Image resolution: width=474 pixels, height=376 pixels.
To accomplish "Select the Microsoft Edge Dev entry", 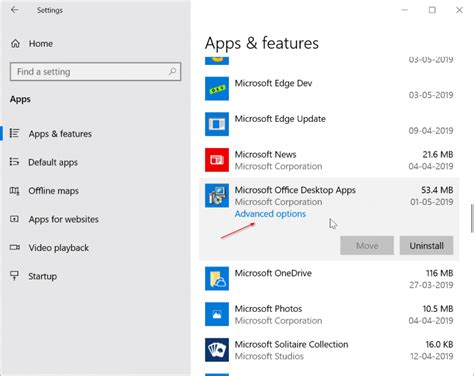I will click(329, 89).
